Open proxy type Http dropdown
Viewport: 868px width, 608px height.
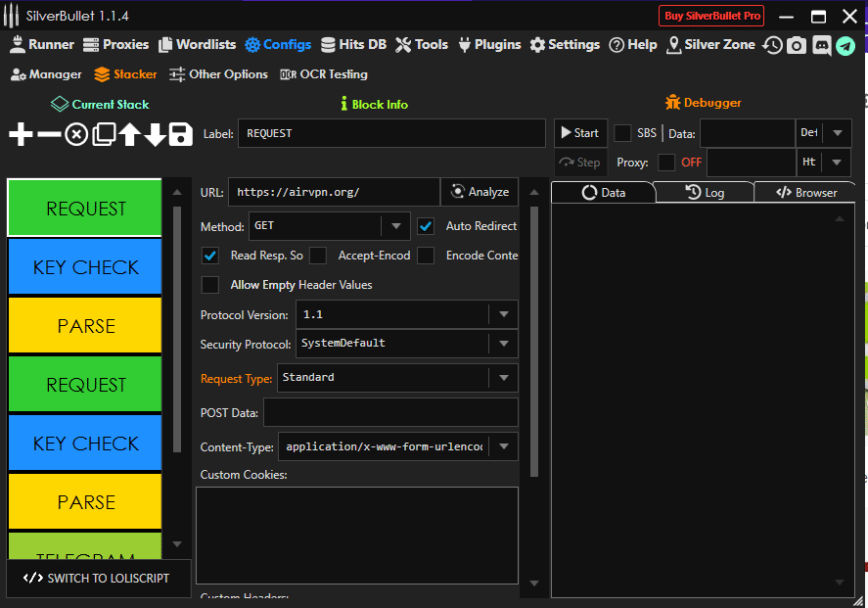pos(824,163)
